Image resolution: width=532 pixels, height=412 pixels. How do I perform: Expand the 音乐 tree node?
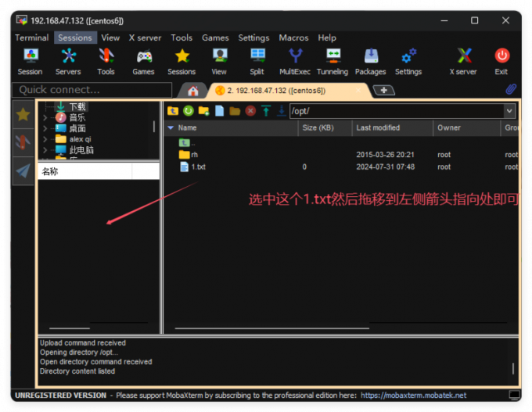[x=45, y=118]
